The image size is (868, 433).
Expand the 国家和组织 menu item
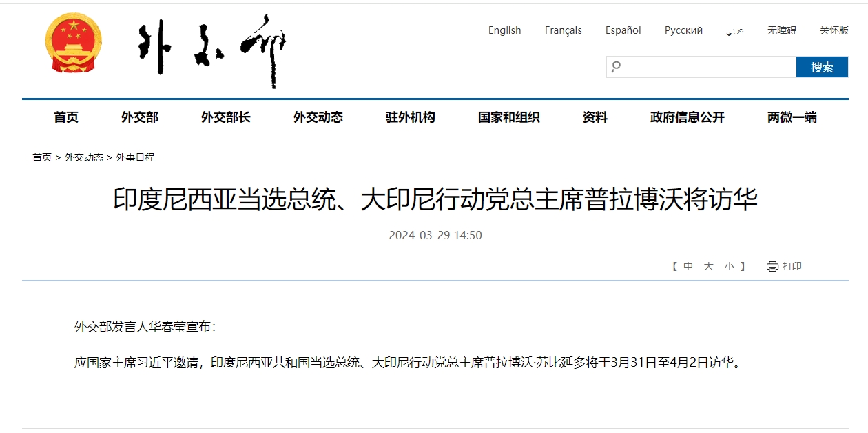pos(508,117)
